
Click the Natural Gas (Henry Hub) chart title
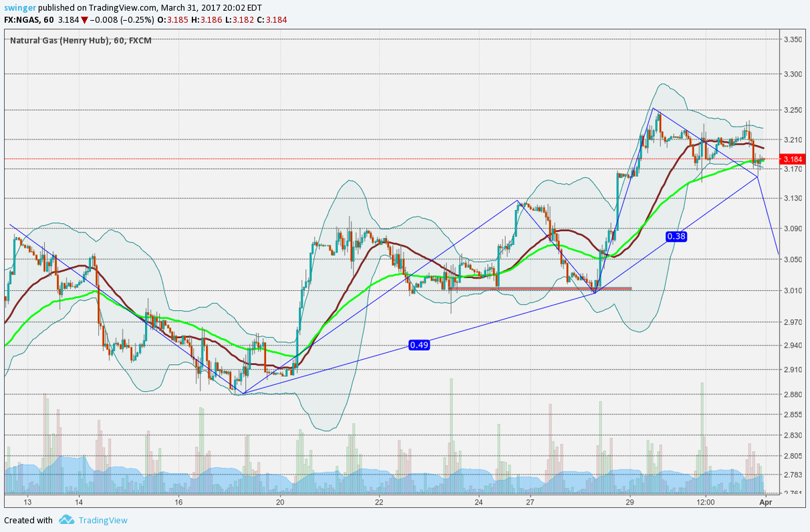coord(81,40)
